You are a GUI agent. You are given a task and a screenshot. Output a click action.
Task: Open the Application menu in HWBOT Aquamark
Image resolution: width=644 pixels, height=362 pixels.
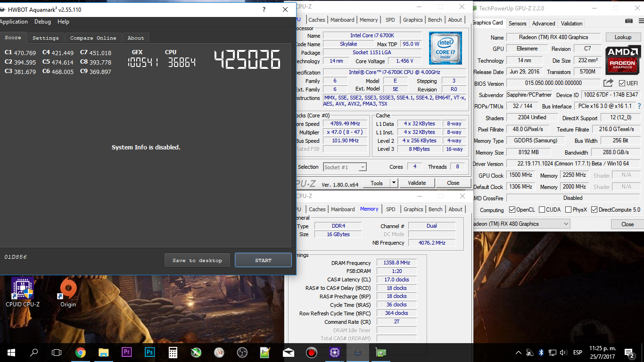[14, 22]
